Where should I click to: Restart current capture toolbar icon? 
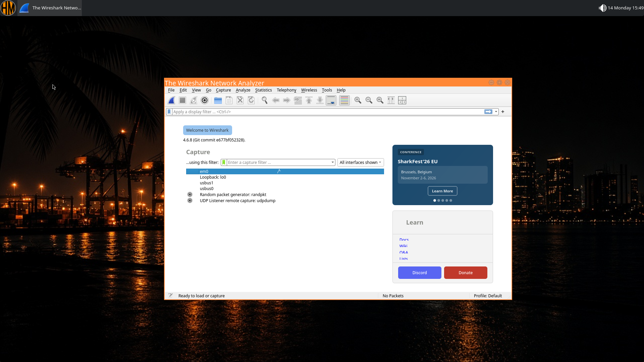[x=194, y=100]
